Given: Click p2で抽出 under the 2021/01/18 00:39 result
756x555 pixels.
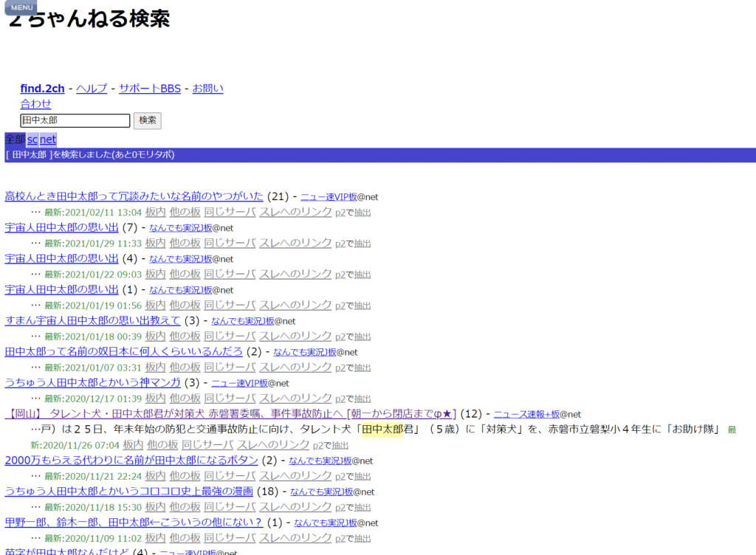Looking at the screenshot, I should tap(353, 337).
